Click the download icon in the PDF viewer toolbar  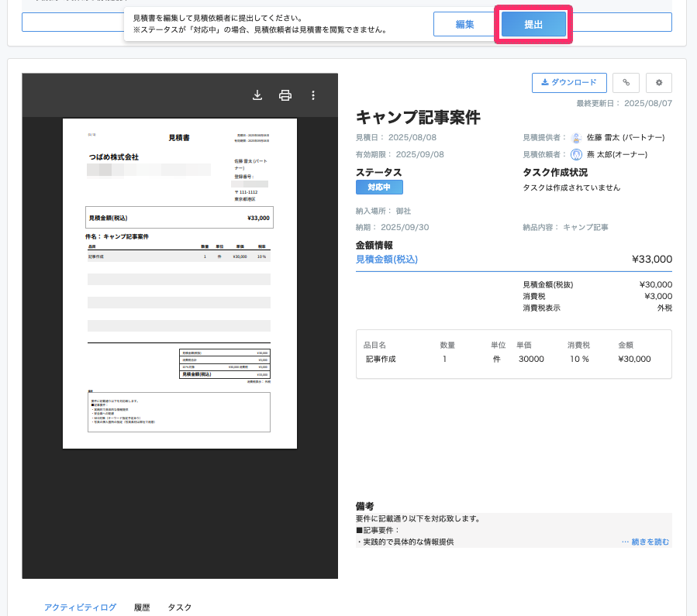257,95
